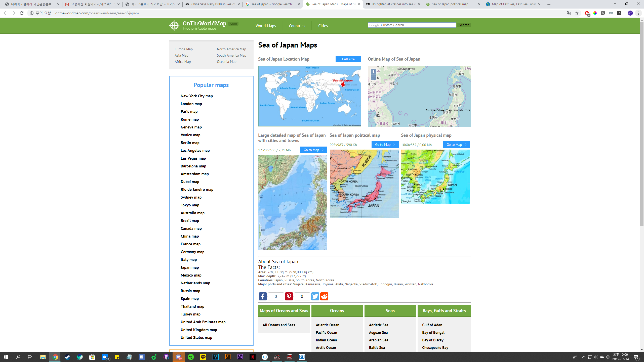This screenshot has height=362, width=644.
Task: Zoom out on the online map
Action: pos(373,77)
